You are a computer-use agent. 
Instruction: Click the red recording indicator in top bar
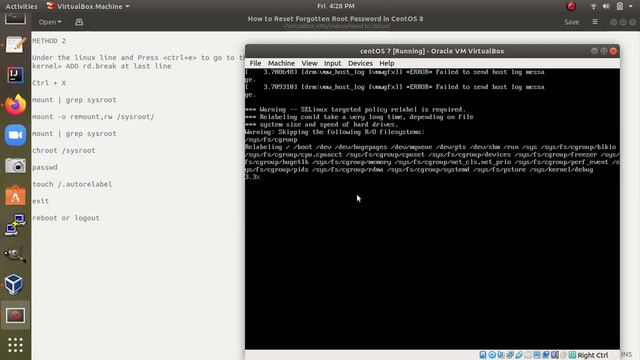point(571,6)
